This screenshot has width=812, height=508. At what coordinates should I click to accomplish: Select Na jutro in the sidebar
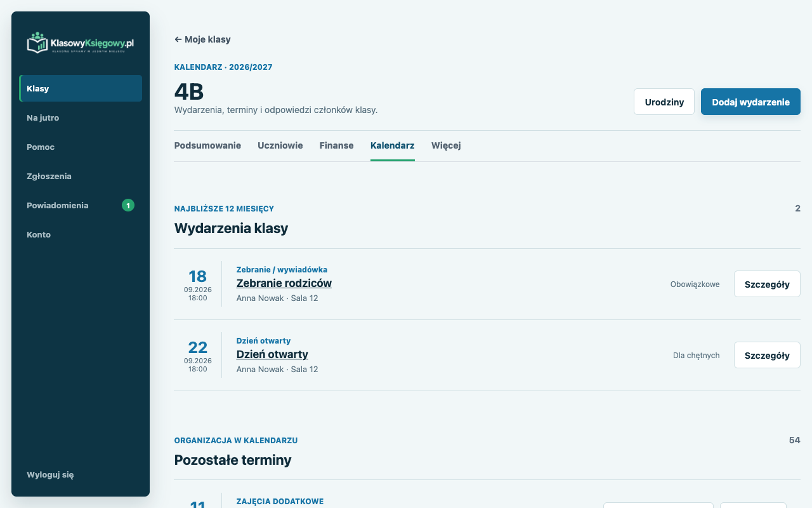pyautogui.click(x=81, y=117)
